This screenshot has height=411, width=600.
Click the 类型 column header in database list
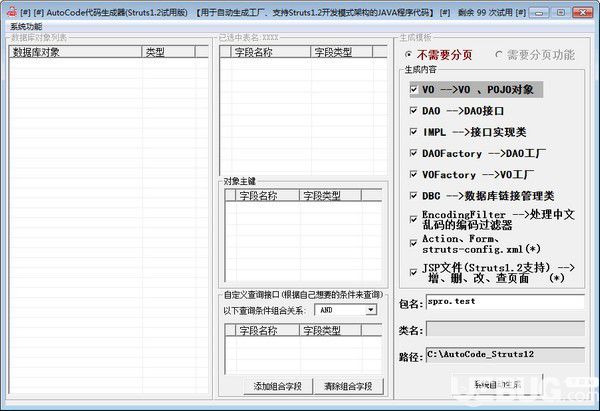click(x=168, y=52)
